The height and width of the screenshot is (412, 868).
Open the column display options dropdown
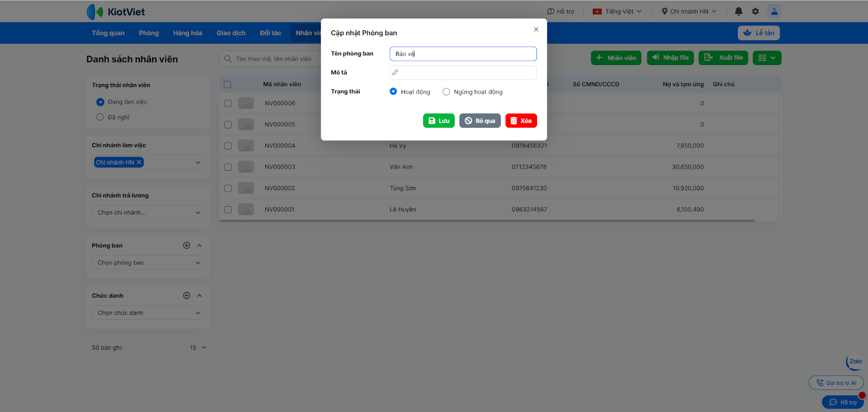767,58
